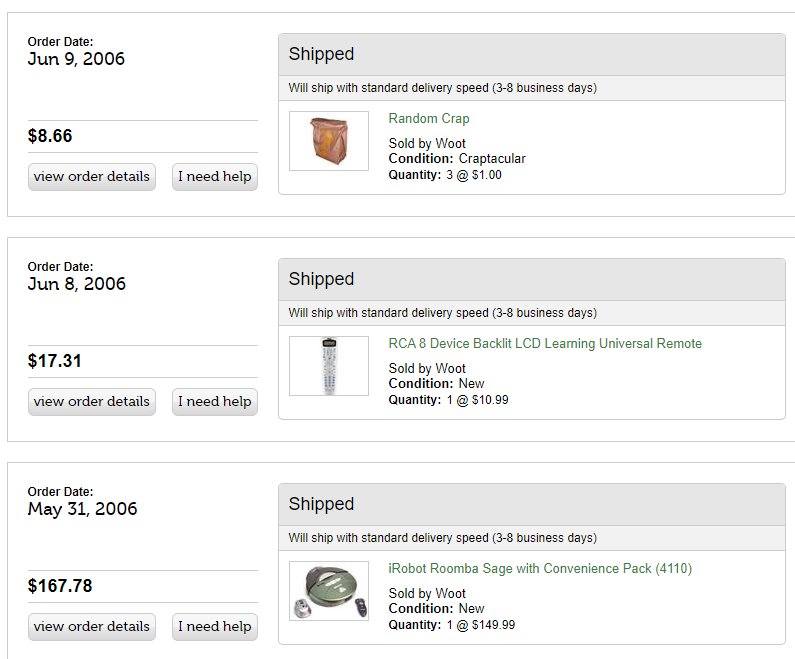Click the Quantity 3 @ $1.00 line

pyautogui.click(x=445, y=175)
